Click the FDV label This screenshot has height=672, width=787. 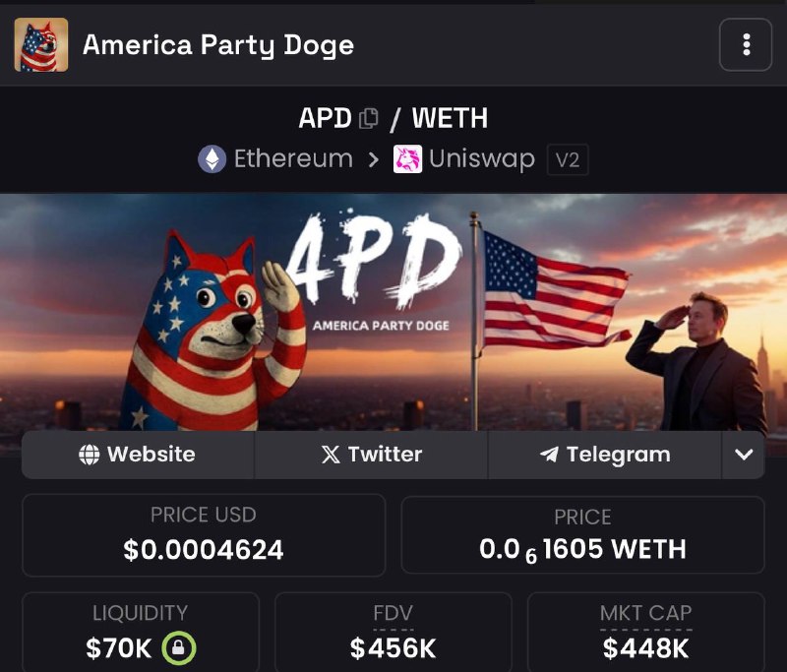click(393, 613)
